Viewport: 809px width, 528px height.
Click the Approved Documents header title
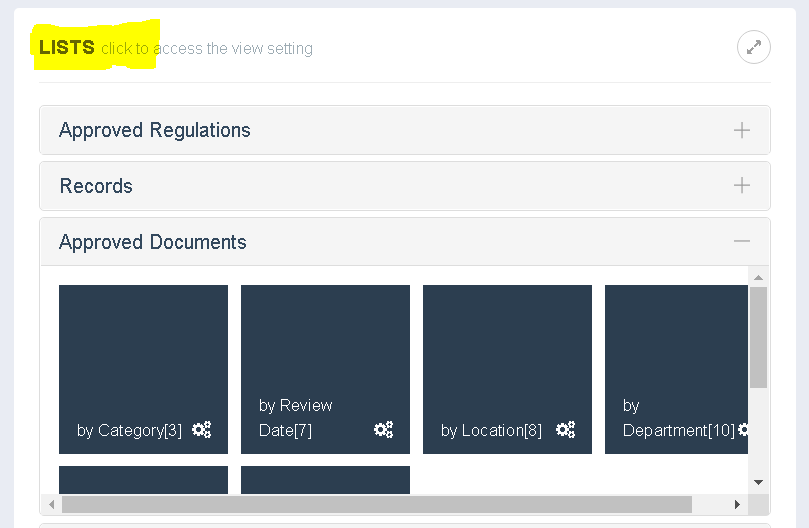tap(153, 242)
